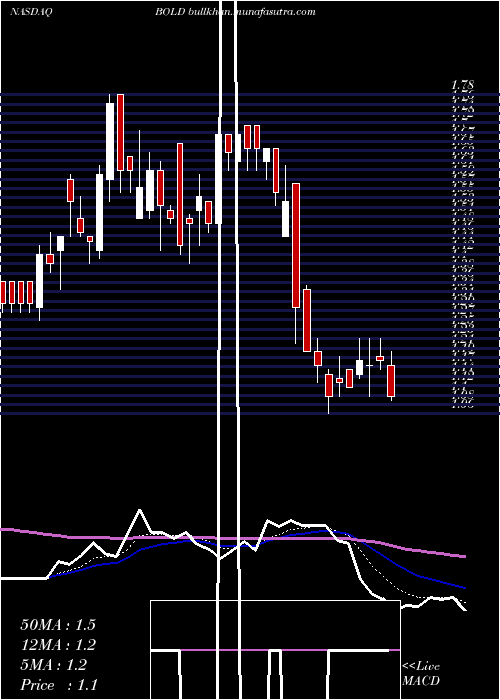Select the small doji candle near the right end
Screen dimensions: 500x700
point(370,366)
